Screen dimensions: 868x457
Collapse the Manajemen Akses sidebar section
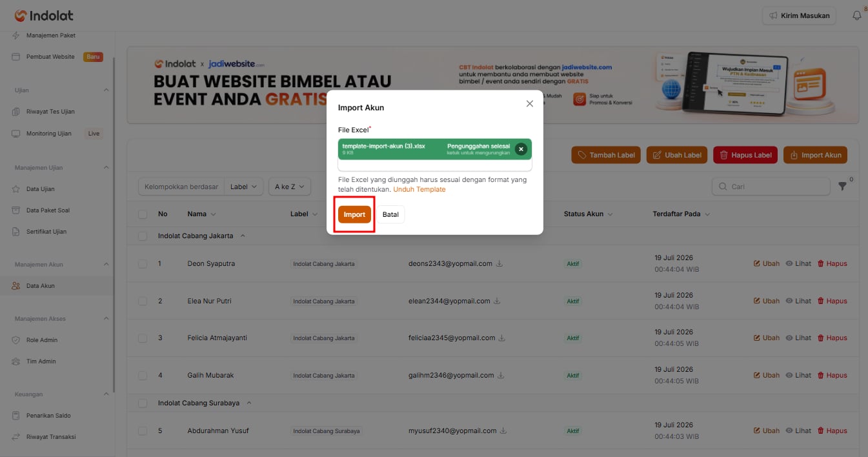pyautogui.click(x=106, y=318)
